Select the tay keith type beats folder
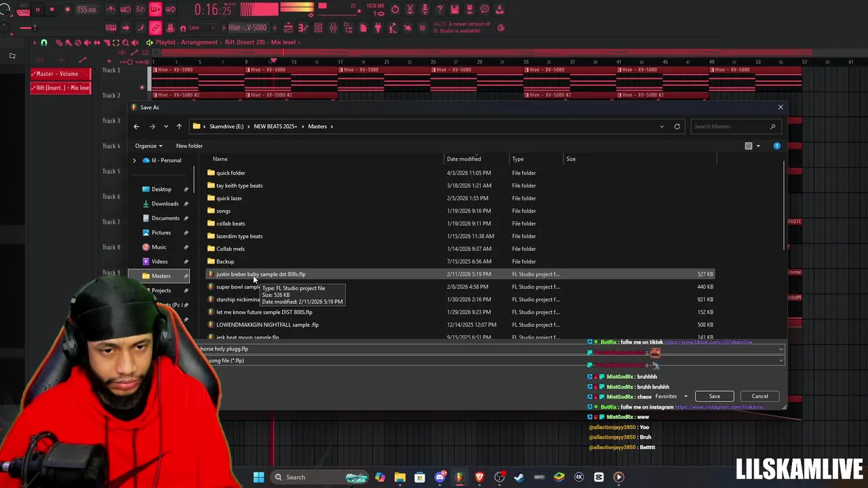 [x=460, y=186]
